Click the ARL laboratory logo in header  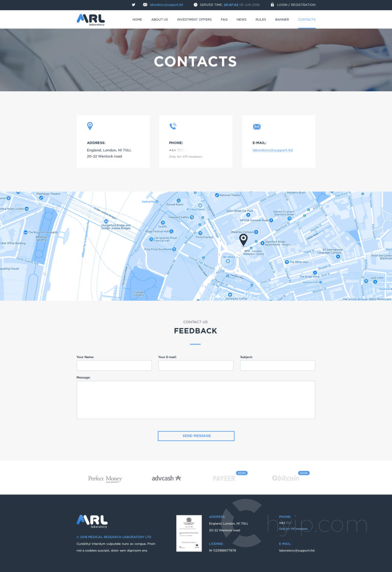(91, 20)
